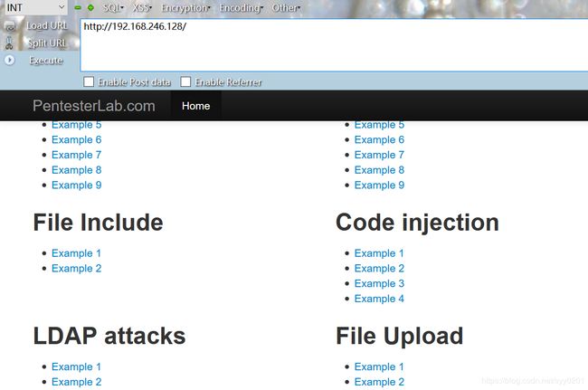The image size is (588, 390).
Task: Click the PentesterLab.com brand link
Action: click(94, 106)
